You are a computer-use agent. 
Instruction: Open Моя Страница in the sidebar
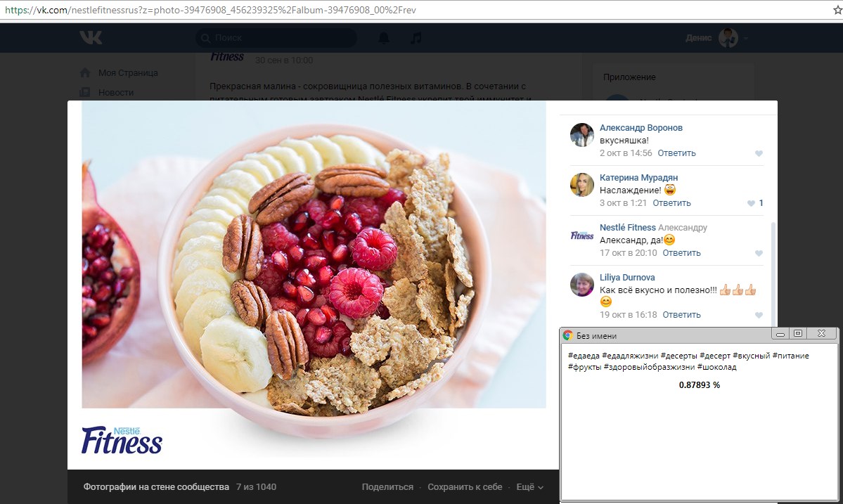pos(128,72)
